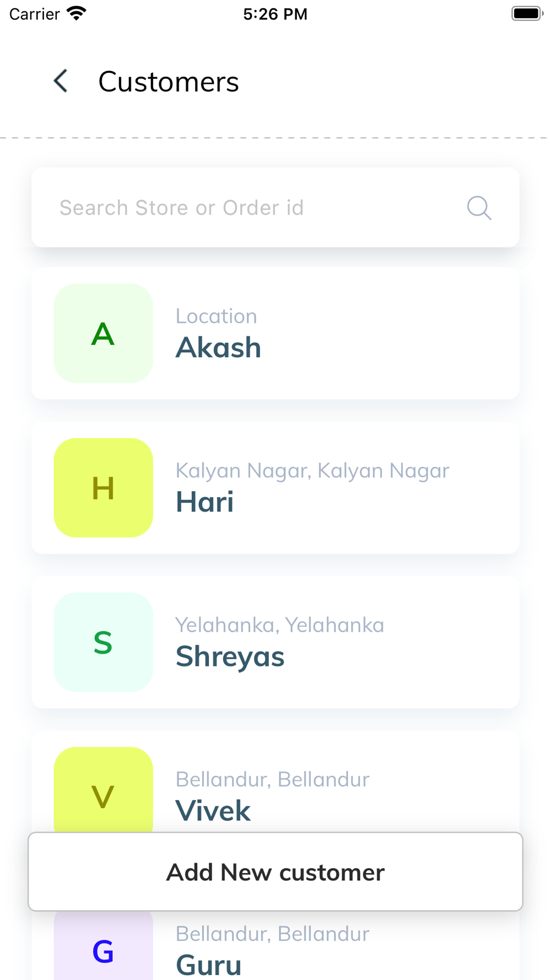Tap the green A avatar for Akash
This screenshot has height=980, width=551.
pyautogui.click(x=103, y=333)
